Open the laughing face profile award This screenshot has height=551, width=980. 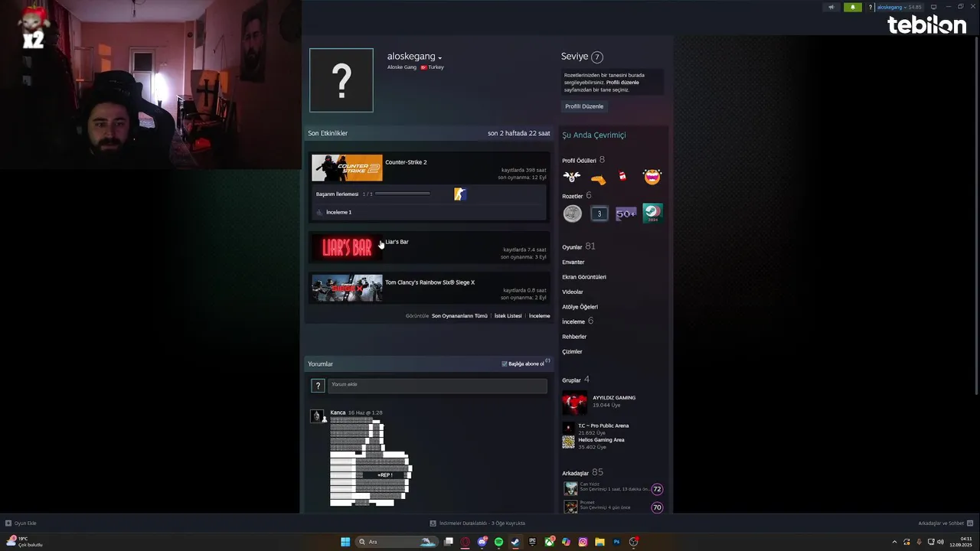click(652, 177)
